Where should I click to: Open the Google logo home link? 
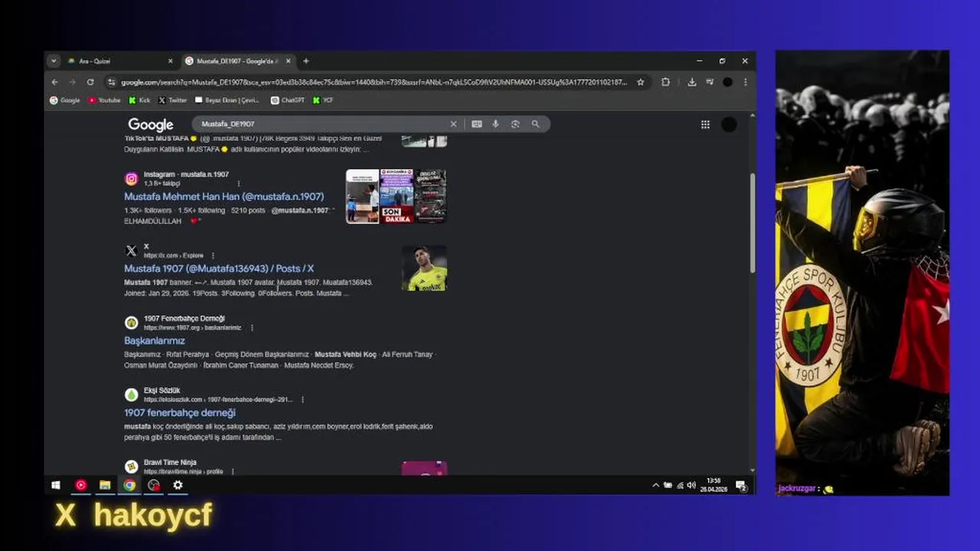click(151, 125)
